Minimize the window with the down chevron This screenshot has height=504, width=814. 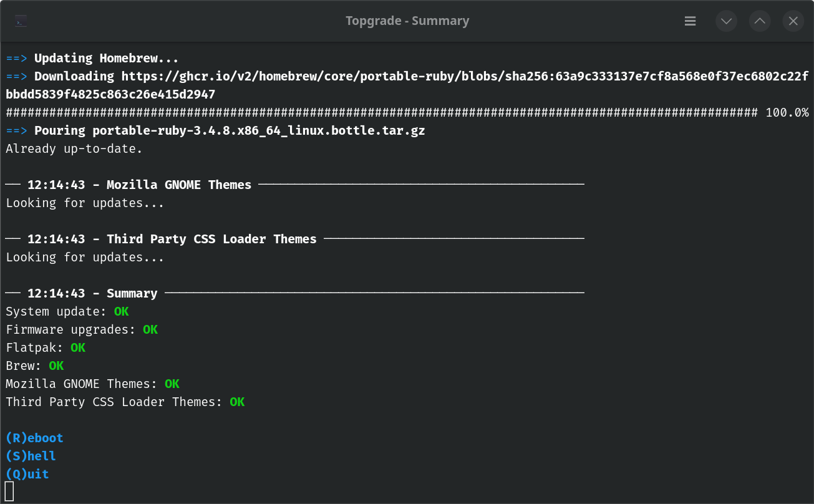[x=726, y=21]
